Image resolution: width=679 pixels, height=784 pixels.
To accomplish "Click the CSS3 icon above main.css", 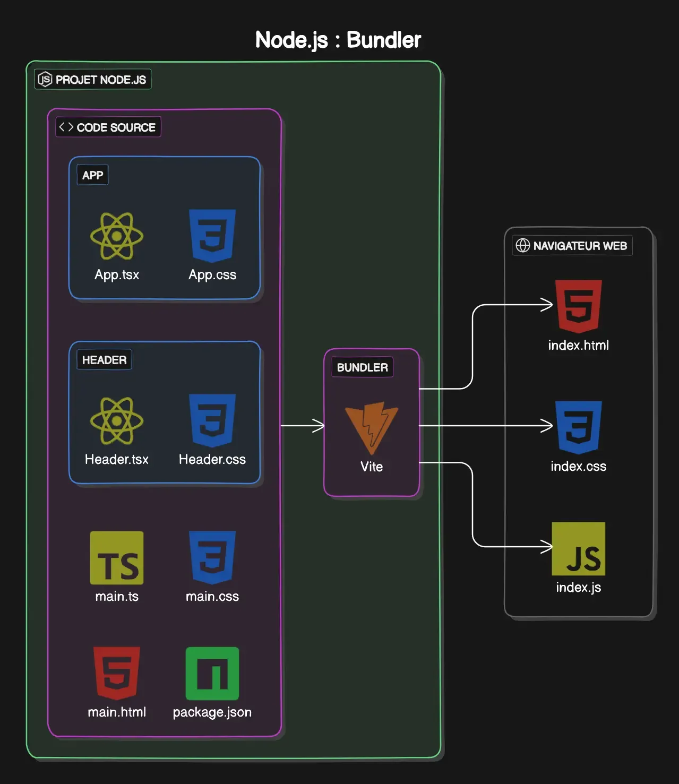I will 212,558.
